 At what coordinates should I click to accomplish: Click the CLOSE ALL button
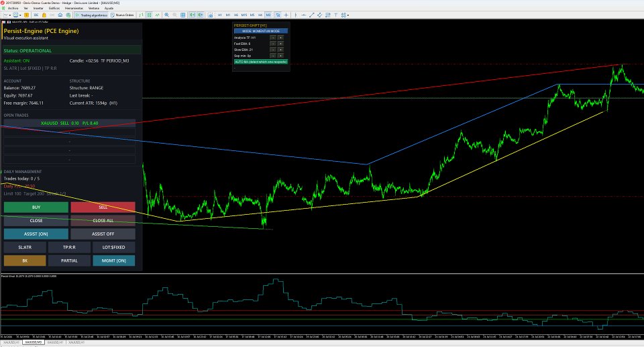tap(103, 220)
